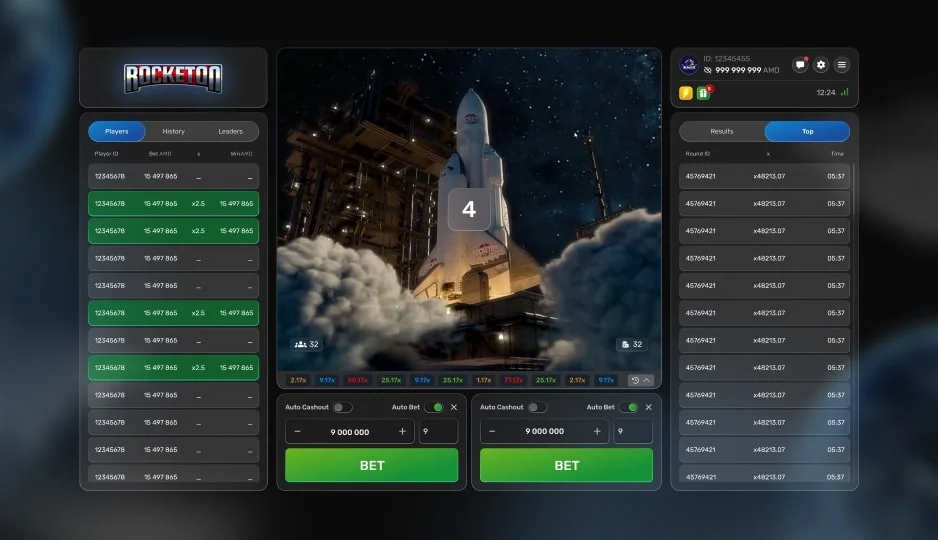Open the chat messages icon
This screenshot has height=540, width=938.
pyautogui.click(x=800, y=65)
